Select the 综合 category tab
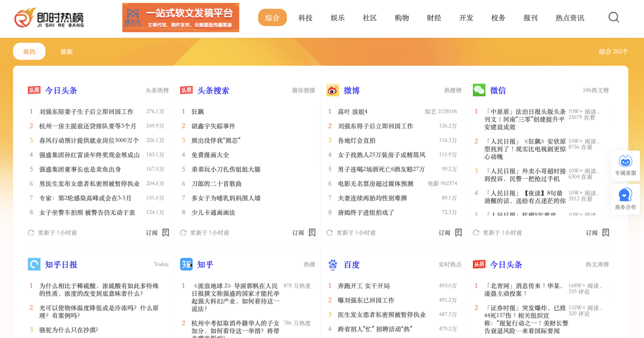The height and width of the screenshot is (338, 644). coord(273,18)
